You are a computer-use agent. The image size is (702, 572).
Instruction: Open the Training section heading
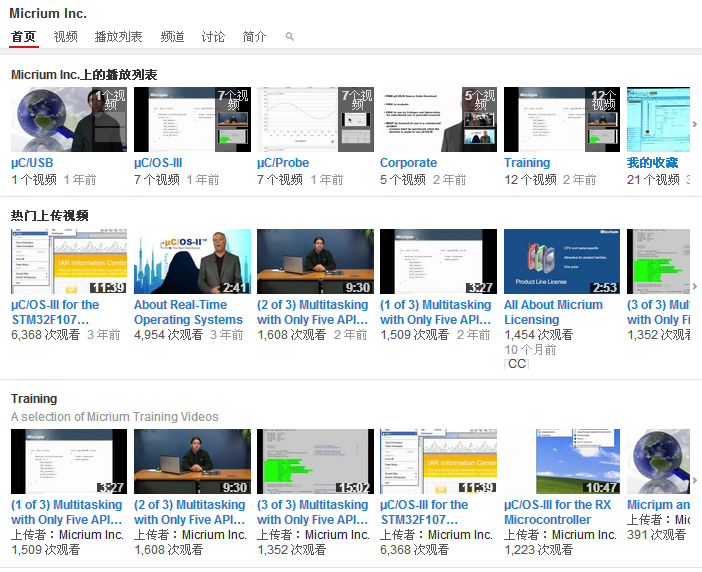(x=34, y=399)
